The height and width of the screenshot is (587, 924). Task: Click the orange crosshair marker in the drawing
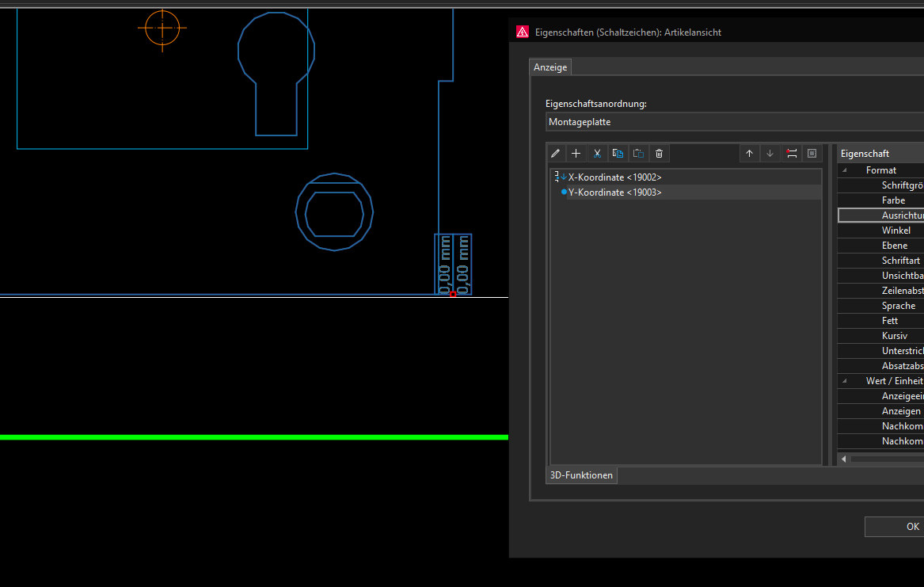pos(162,28)
